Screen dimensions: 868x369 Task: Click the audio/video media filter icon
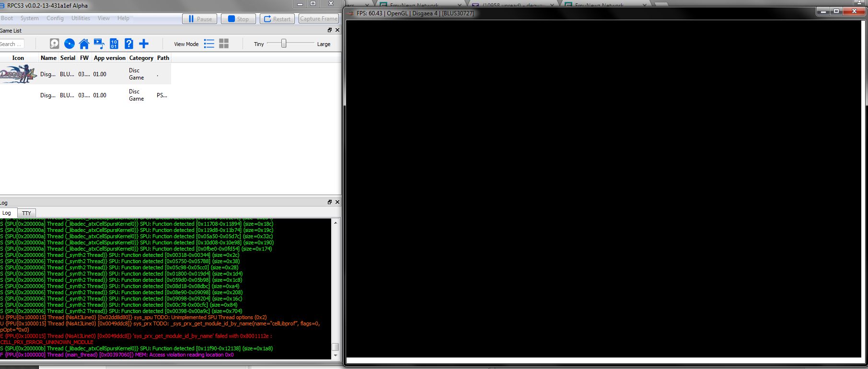click(x=99, y=44)
